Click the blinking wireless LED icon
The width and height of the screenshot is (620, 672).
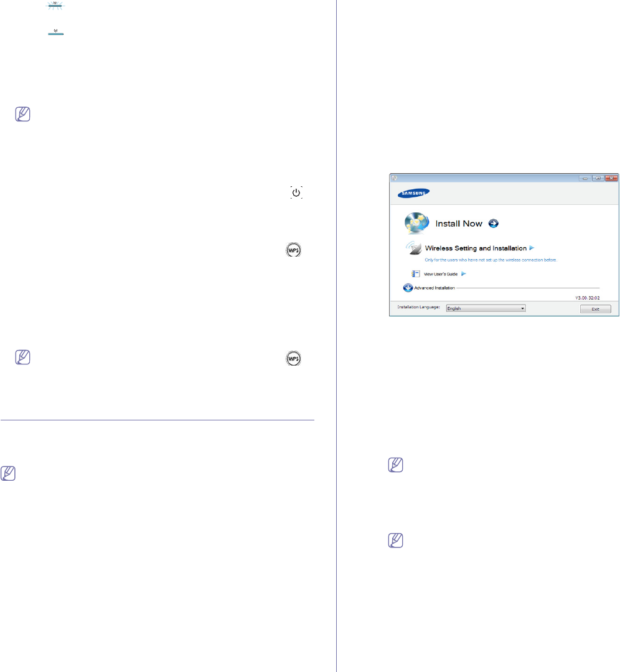pos(55,5)
